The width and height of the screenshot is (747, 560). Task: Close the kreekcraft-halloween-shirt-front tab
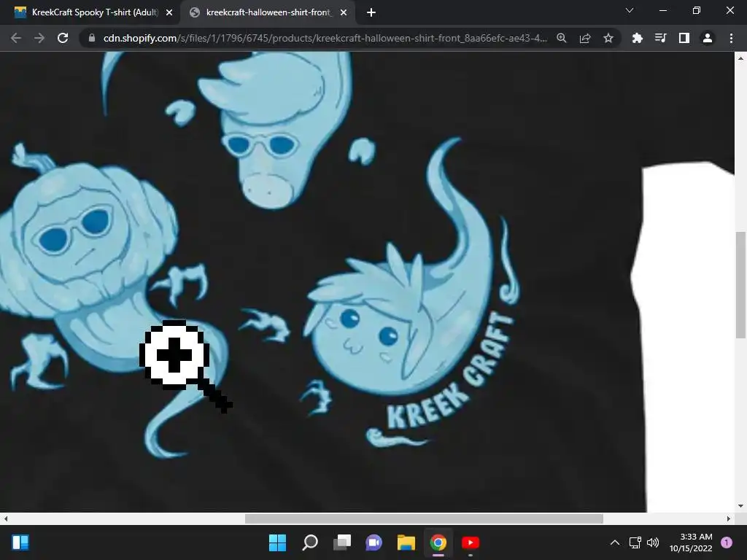[344, 13]
